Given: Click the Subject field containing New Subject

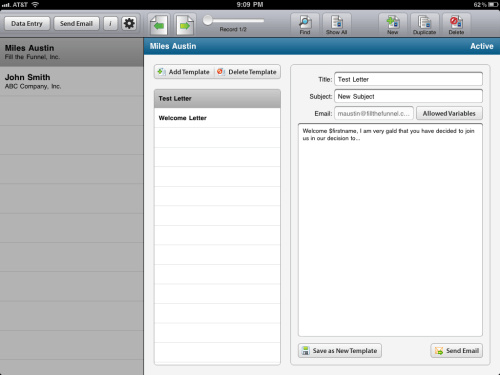Looking at the screenshot, I should click(x=408, y=96).
